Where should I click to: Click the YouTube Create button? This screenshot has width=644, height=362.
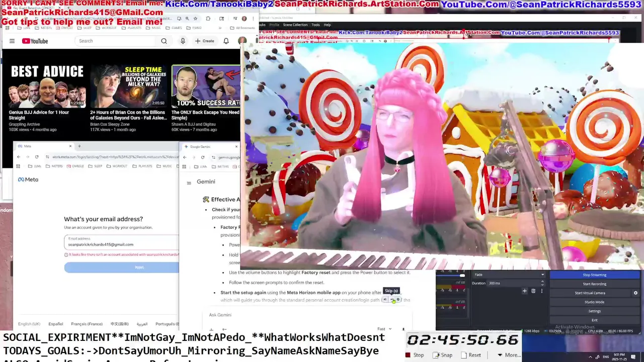tap(204, 41)
